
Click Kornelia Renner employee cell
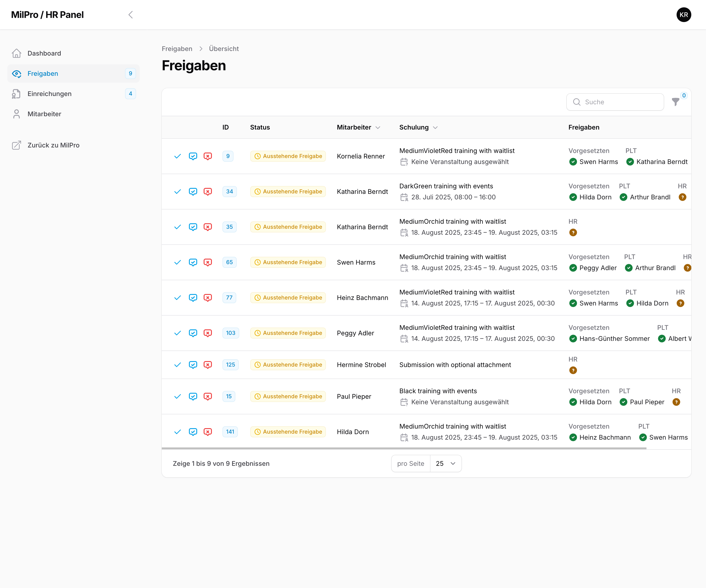pyautogui.click(x=361, y=156)
